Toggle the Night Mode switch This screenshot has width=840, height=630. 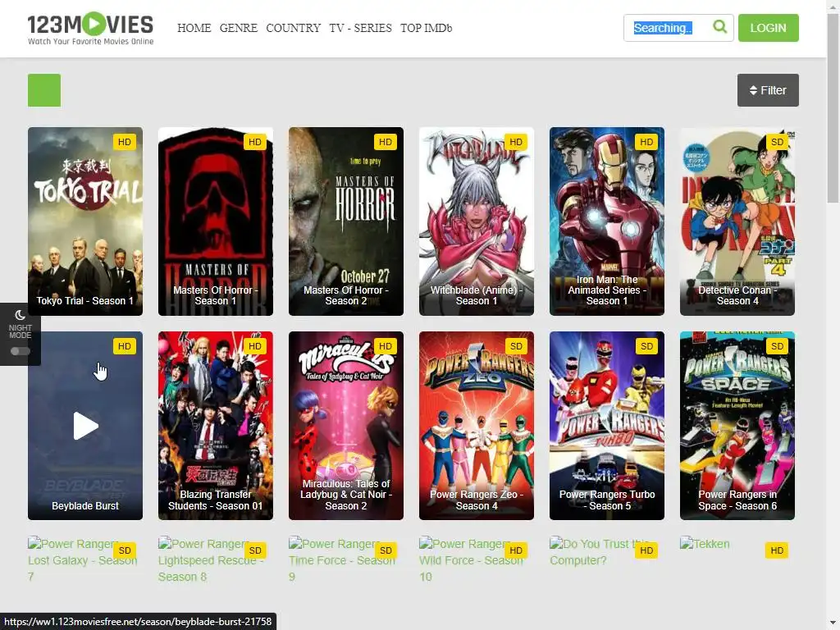[21, 351]
